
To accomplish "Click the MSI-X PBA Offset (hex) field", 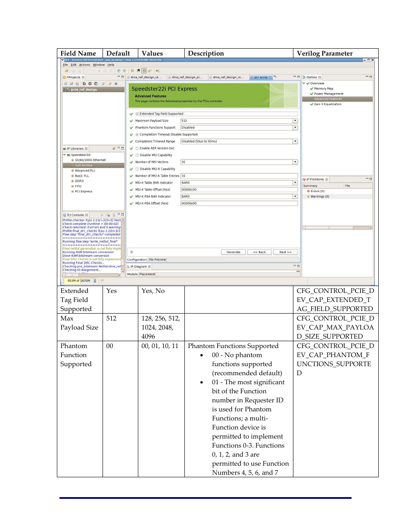I will point(239,203).
